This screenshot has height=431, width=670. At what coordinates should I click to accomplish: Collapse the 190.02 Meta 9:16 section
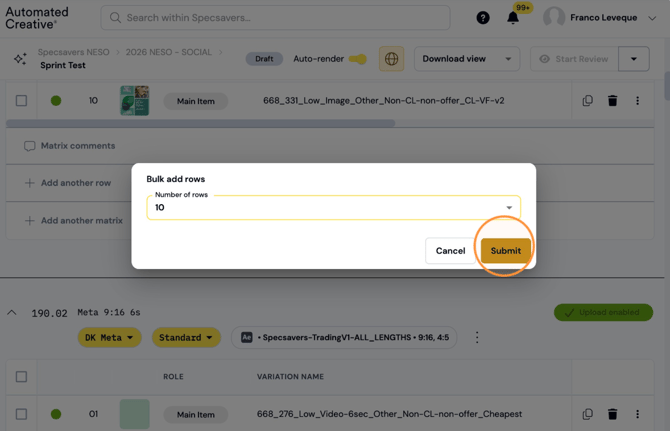tap(12, 313)
